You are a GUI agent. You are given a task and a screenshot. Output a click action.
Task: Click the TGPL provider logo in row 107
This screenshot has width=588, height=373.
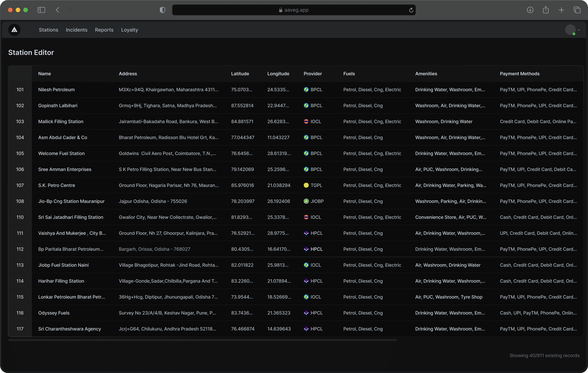coord(306,185)
